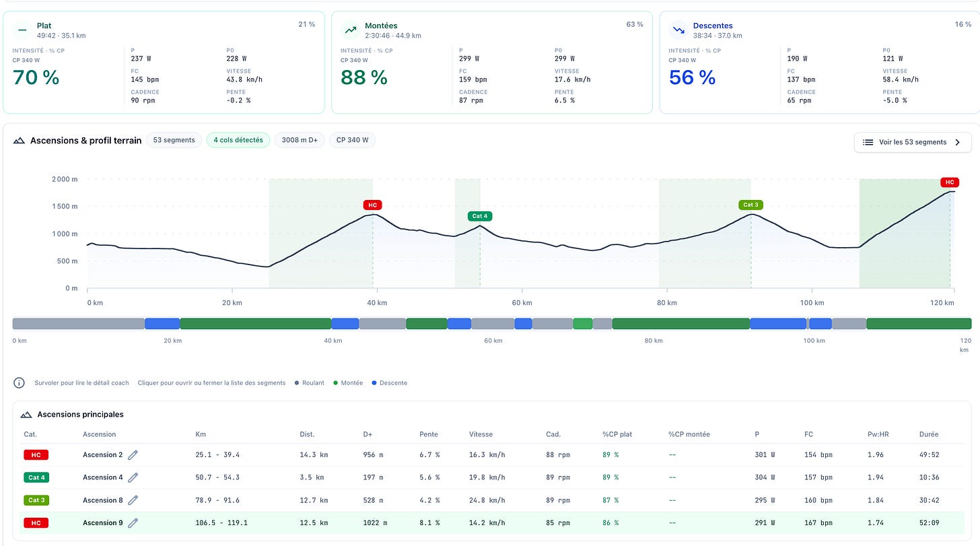This screenshot has height=546, width=980.
Task: Click the blue Descente segment after 90 km
Action: (x=778, y=324)
